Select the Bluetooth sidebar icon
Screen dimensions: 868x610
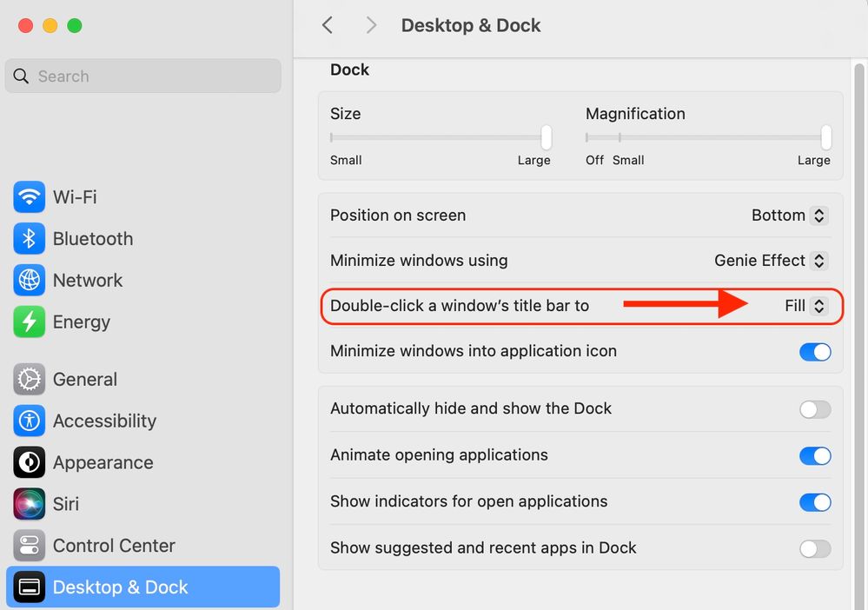tap(30, 239)
